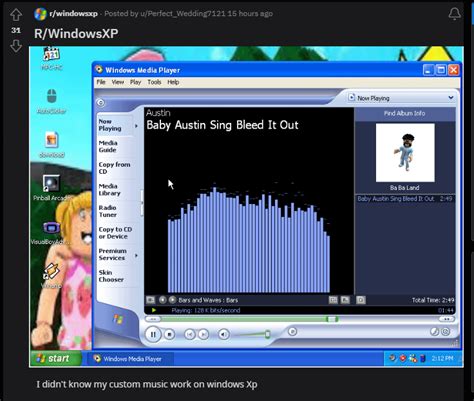Click the blue tray icon beside the clock
Screen dimensions: 474x401
point(423,358)
